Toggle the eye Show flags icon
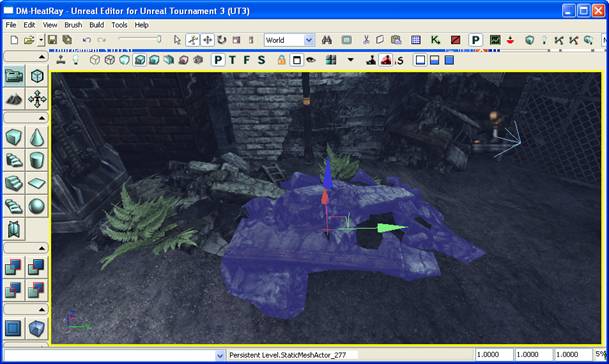Screen dimensions: 609x364 point(310,60)
